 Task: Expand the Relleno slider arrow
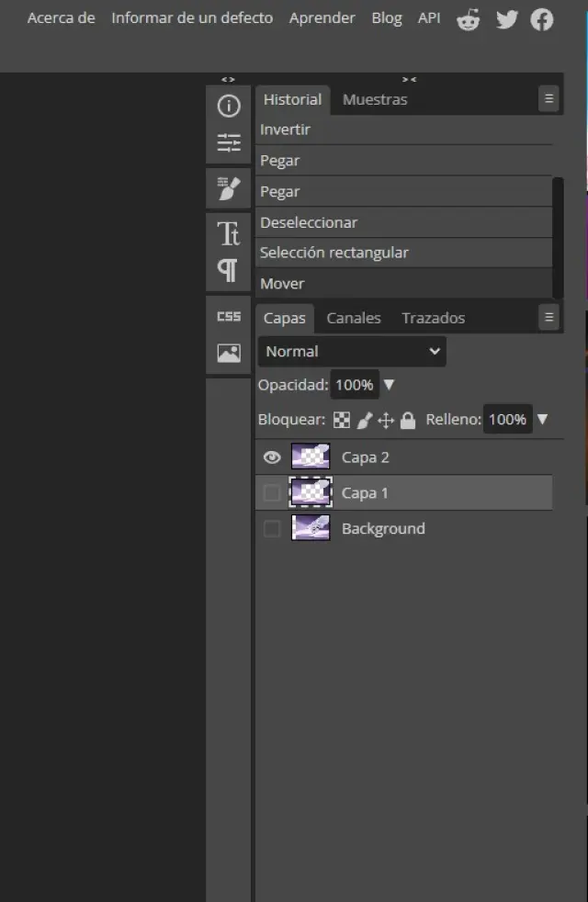coord(542,420)
